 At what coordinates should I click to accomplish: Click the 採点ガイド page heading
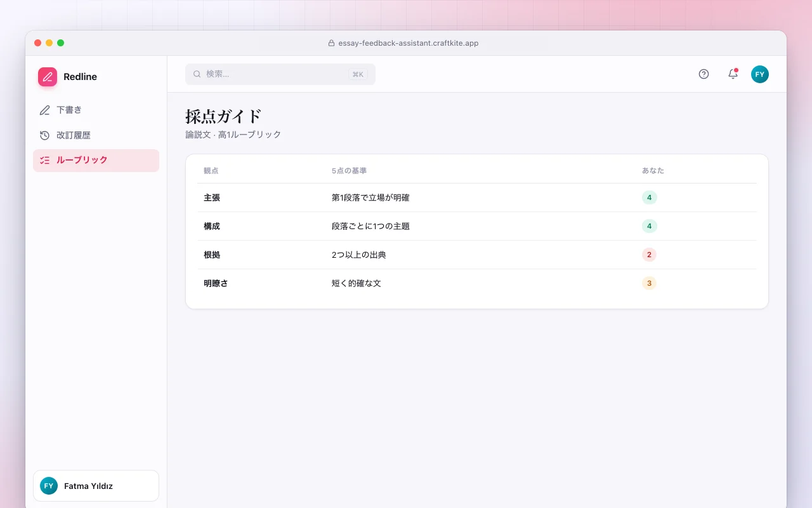pos(223,116)
